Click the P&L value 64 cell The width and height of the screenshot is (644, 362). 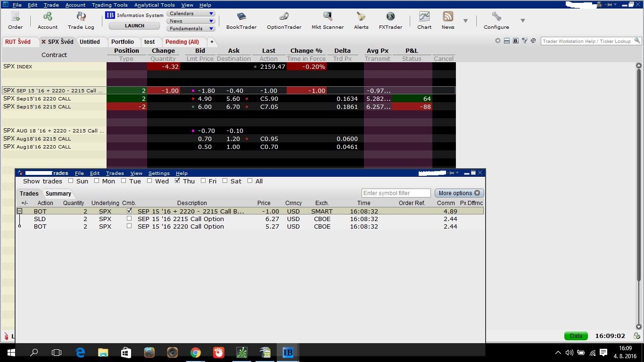pyautogui.click(x=412, y=99)
